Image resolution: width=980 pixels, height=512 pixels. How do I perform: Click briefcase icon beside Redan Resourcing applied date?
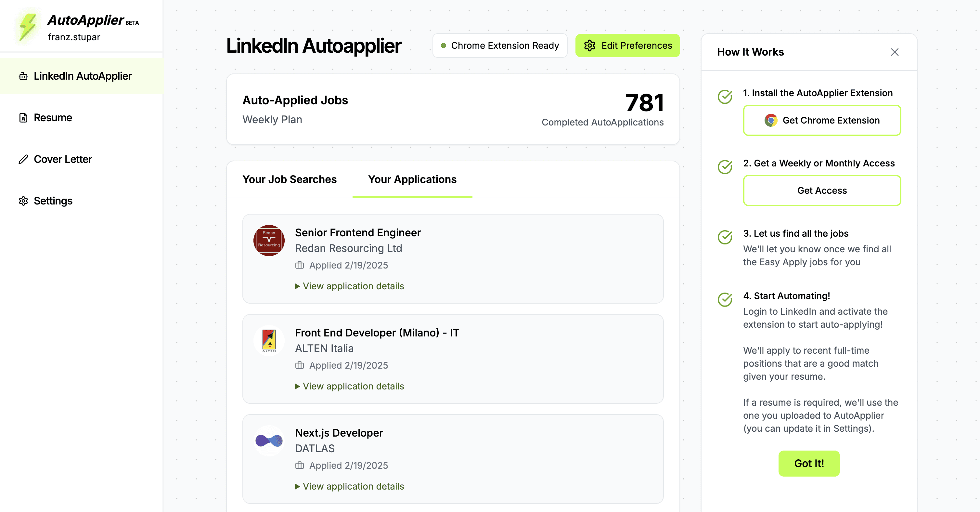pyautogui.click(x=299, y=265)
